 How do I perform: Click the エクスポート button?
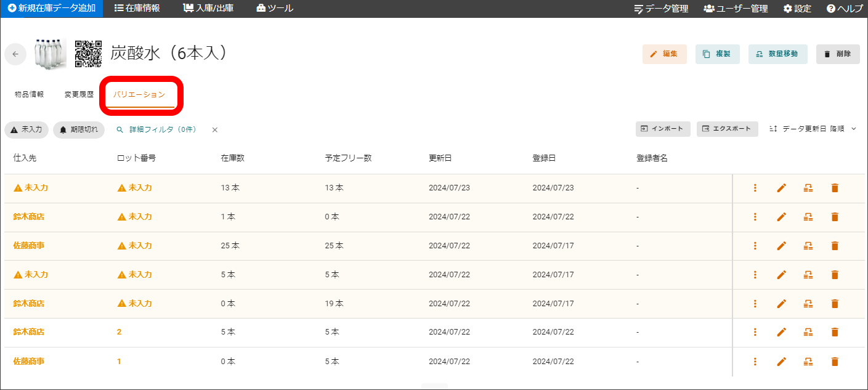pyautogui.click(x=728, y=129)
